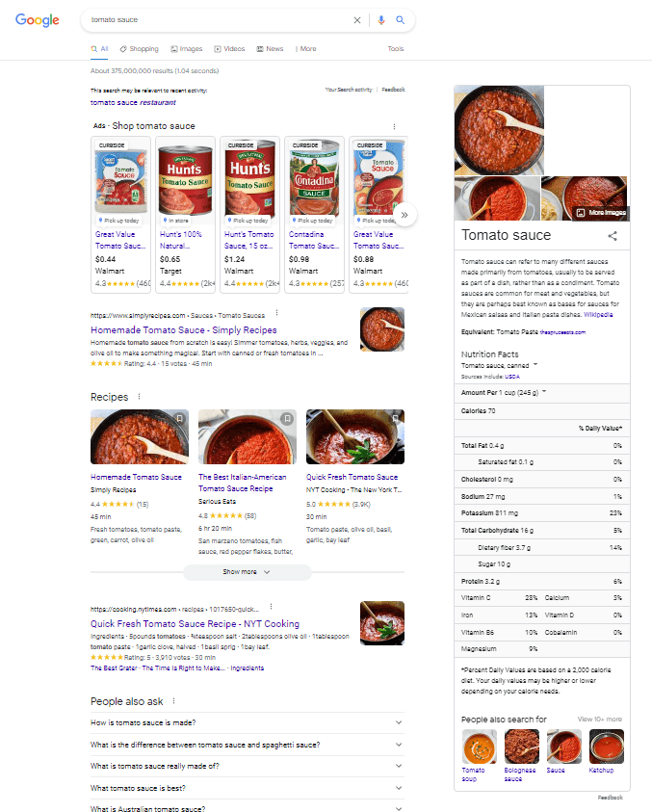The image size is (652, 812).
Task: Bookmark the Homemade Tomato Sauce recipe card
Action: point(179,418)
